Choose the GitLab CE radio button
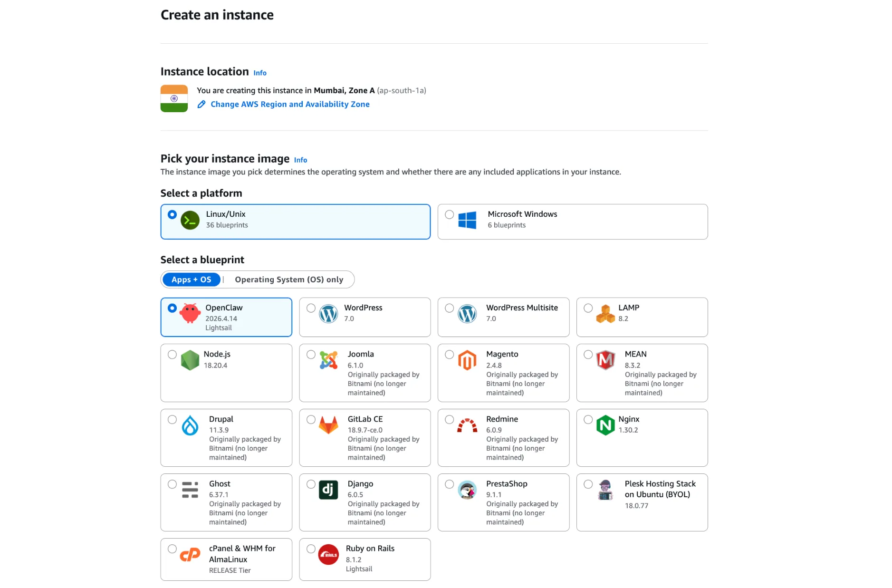 [x=311, y=419]
